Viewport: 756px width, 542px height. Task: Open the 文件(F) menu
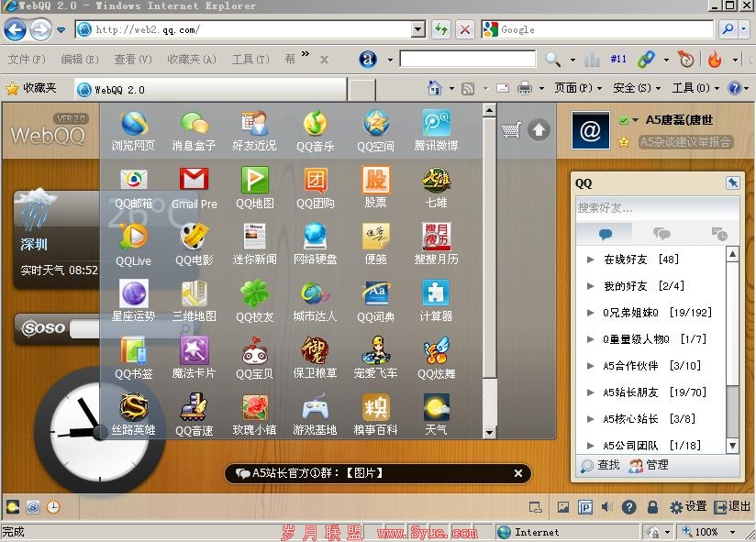(x=27, y=60)
